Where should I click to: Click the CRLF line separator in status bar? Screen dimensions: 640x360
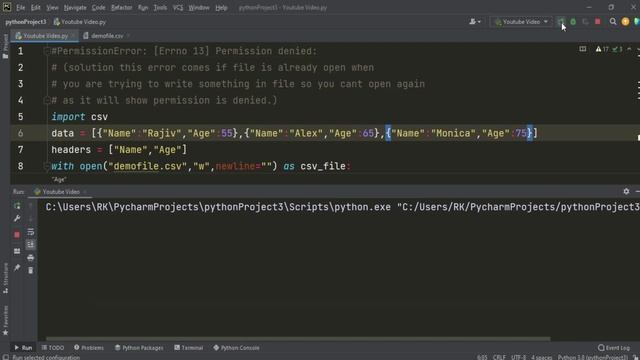[x=499, y=357]
